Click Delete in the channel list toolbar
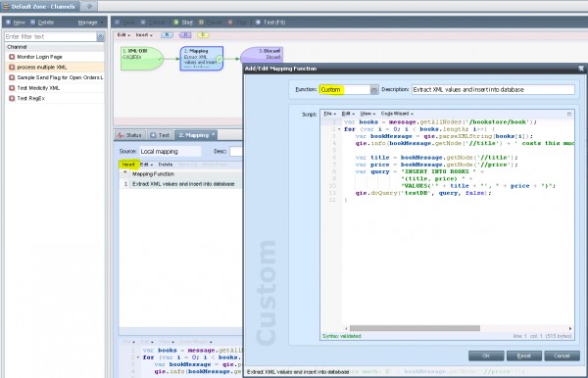The width and height of the screenshot is (588, 378). pos(42,23)
